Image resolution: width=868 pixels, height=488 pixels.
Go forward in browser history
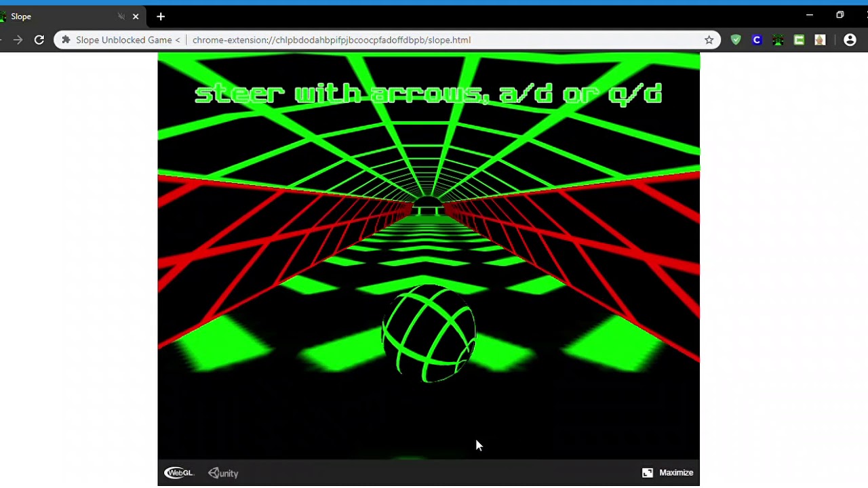[18, 40]
